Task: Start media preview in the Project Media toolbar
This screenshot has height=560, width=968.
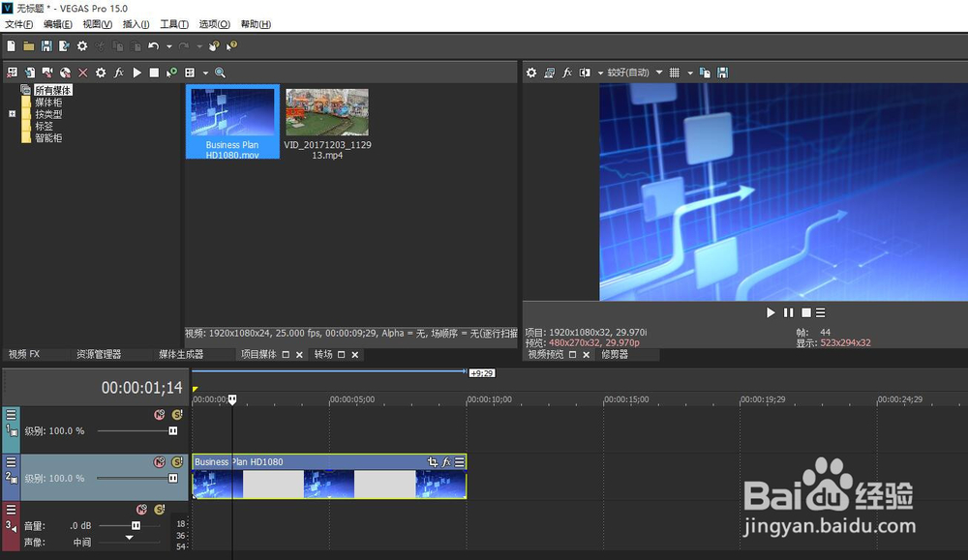Action: (137, 73)
